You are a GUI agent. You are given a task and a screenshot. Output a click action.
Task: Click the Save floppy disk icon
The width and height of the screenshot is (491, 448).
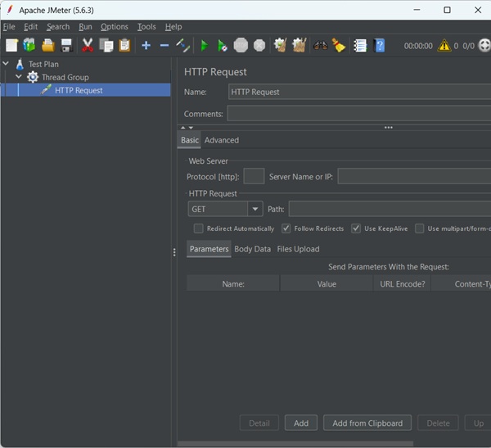pos(67,46)
